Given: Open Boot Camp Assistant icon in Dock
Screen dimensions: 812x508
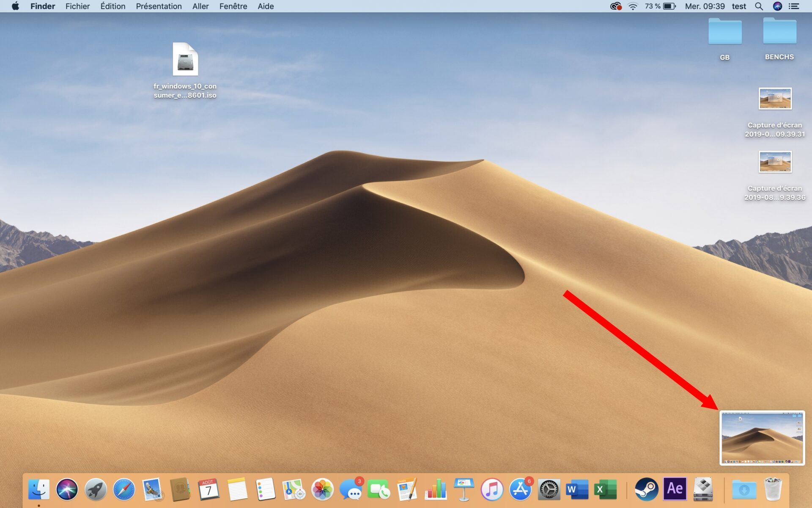Looking at the screenshot, I should (703, 490).
